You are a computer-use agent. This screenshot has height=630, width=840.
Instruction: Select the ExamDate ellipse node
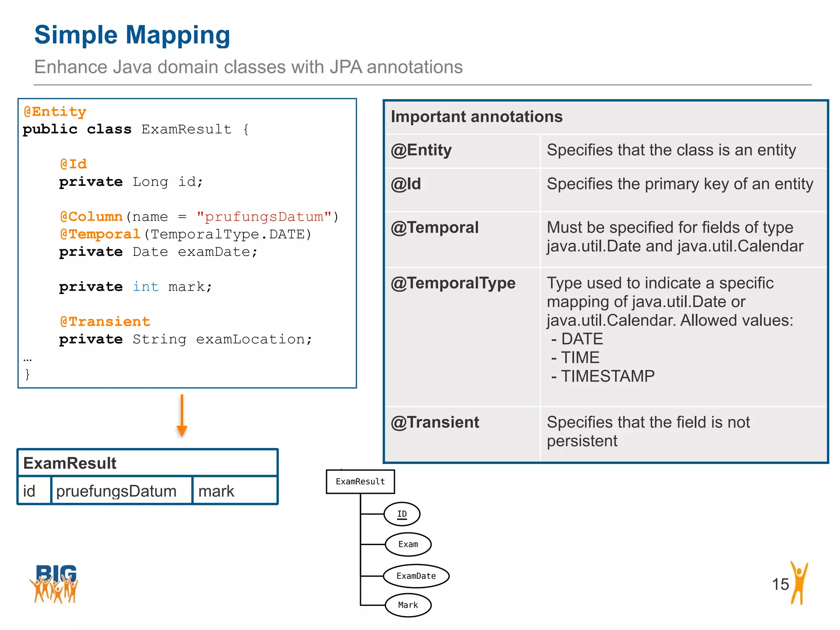pos(416,576)
